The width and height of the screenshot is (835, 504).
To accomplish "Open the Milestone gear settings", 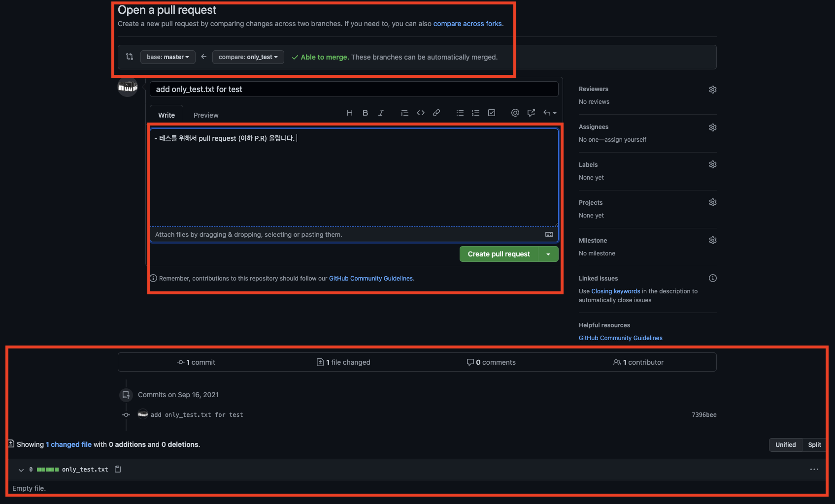I will click(713, 240).
